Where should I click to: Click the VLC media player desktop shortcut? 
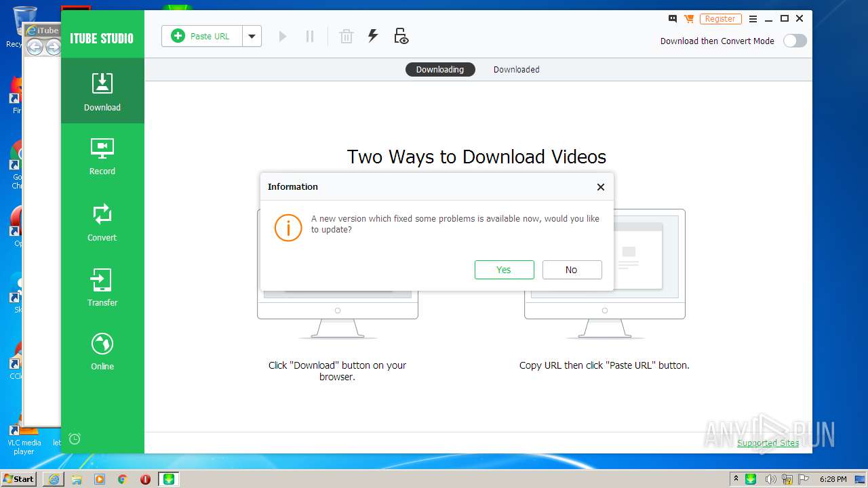tap(24, 435)
